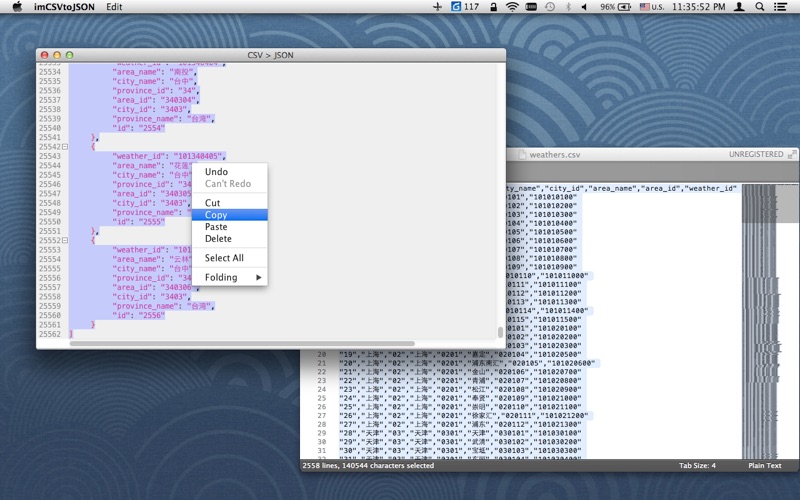Click the '2558 lines, 140544 characters selected' status
This screenshot has width=800, height=500.
click(x=368, y=465)
